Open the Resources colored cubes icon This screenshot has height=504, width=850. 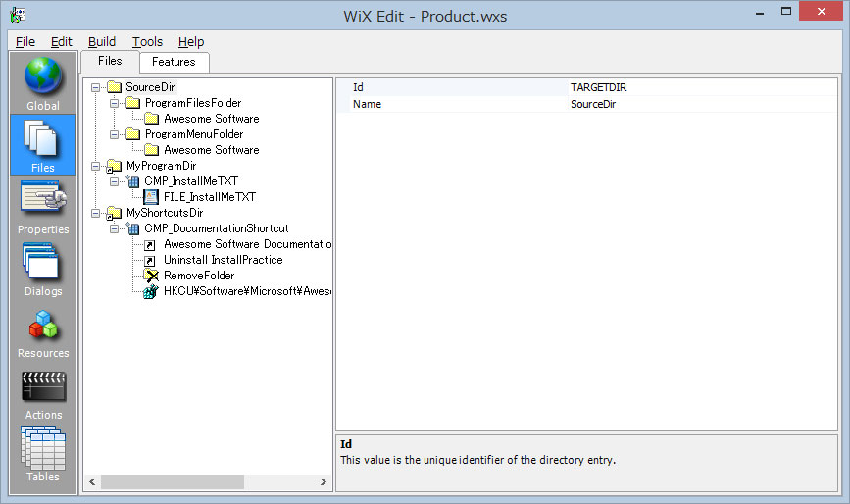click(x=43, y=324)
